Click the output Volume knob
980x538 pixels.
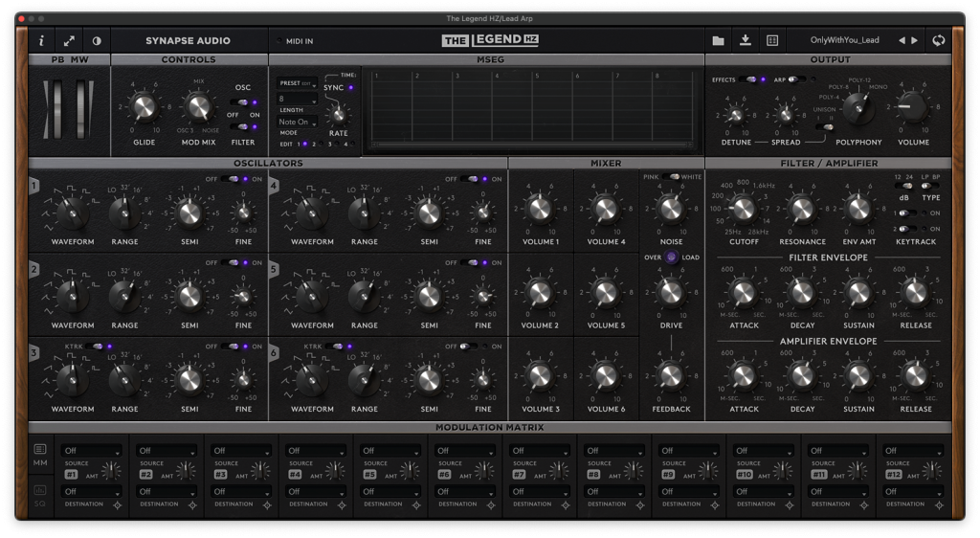coord(912,107)
